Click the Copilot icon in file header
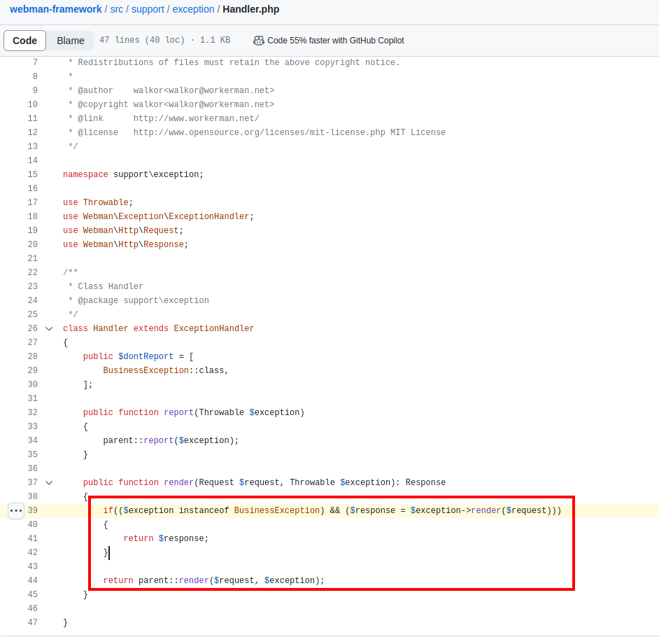The image size is (659, 644). click(258, 41)
